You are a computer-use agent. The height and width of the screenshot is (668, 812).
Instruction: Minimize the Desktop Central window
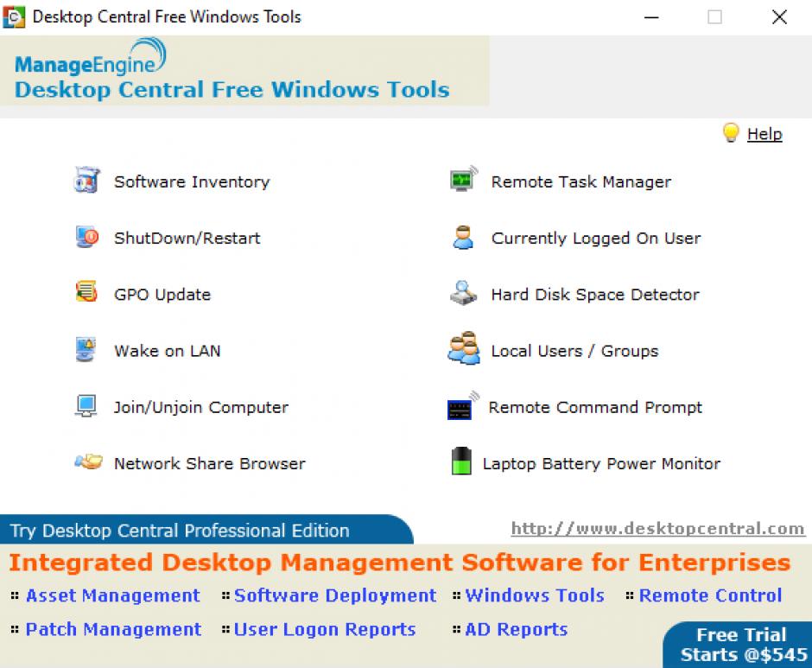point(651,17)
